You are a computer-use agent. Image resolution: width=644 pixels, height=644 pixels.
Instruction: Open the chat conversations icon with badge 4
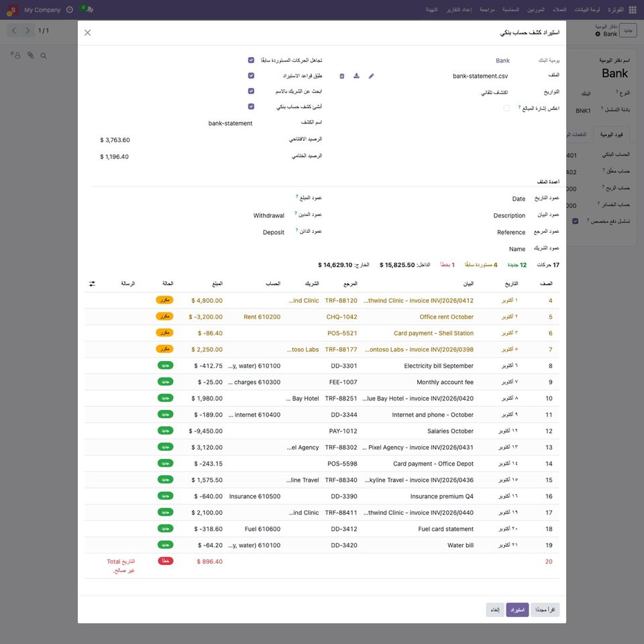[87, 9]
